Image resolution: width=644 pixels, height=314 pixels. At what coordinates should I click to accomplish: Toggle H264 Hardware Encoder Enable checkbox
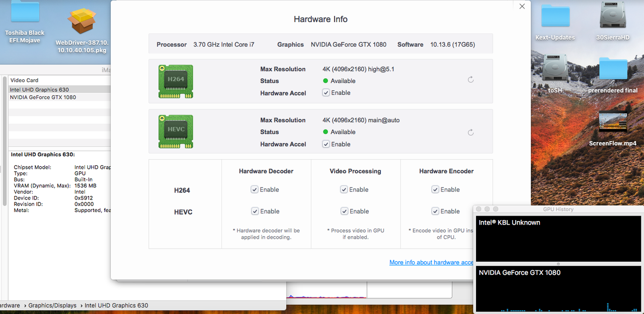coord(435,189)
